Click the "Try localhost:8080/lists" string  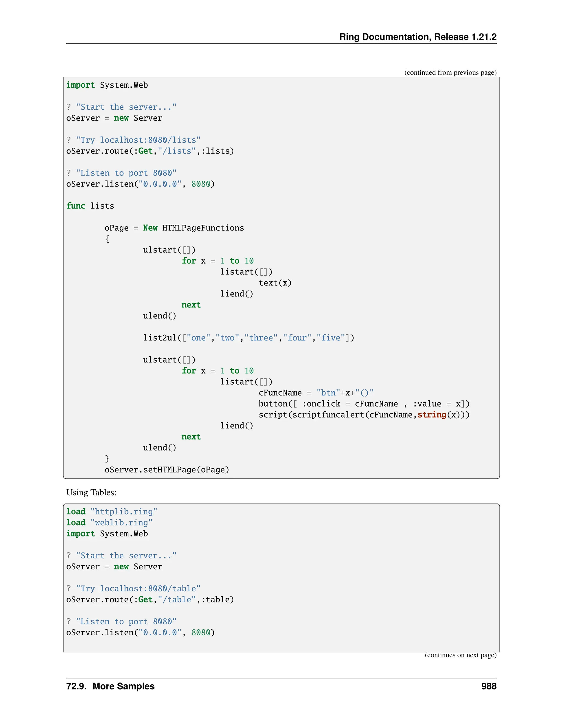coord(138,140)
